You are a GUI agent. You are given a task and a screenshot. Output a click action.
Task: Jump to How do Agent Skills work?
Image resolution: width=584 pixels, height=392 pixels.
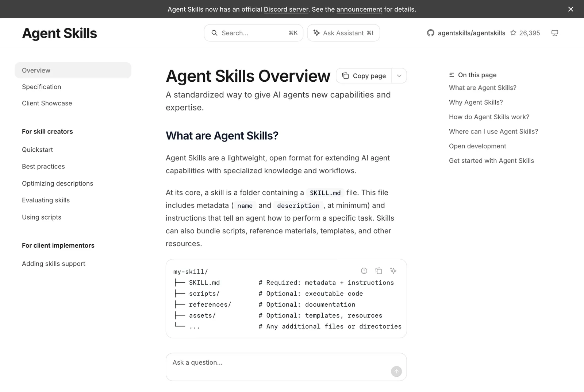click(489, 117)
